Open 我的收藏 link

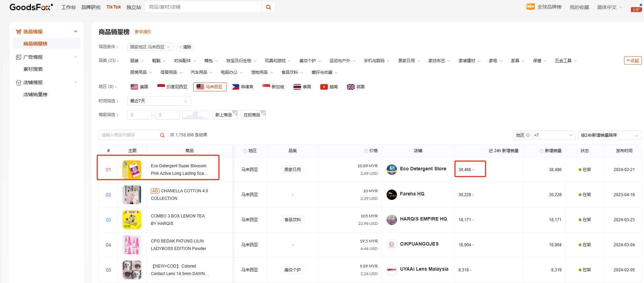579,7
